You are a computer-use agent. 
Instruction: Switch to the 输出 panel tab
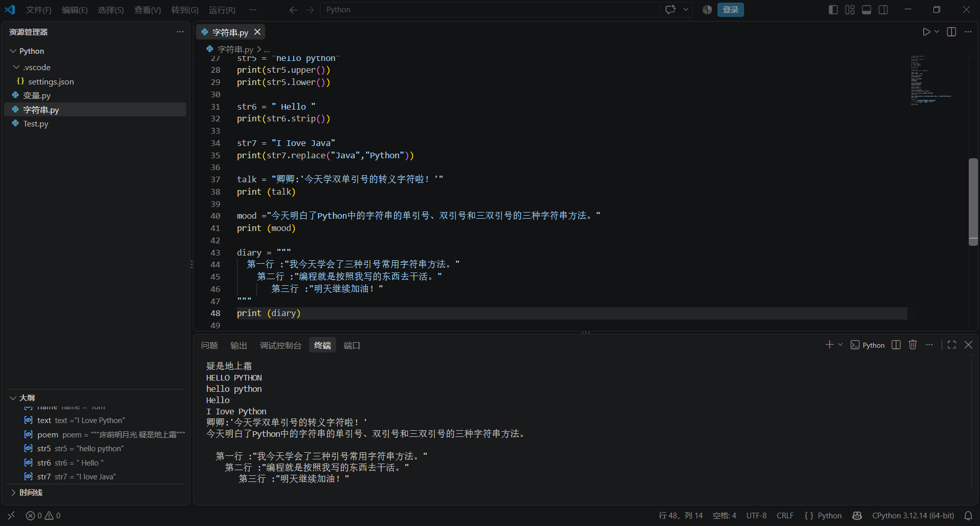point(238,345)
